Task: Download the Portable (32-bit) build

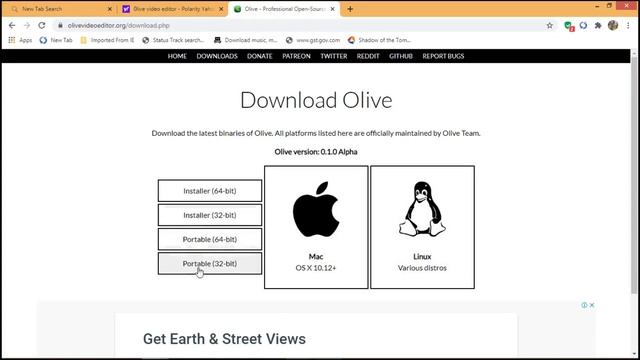Action: tap(210, 264)
